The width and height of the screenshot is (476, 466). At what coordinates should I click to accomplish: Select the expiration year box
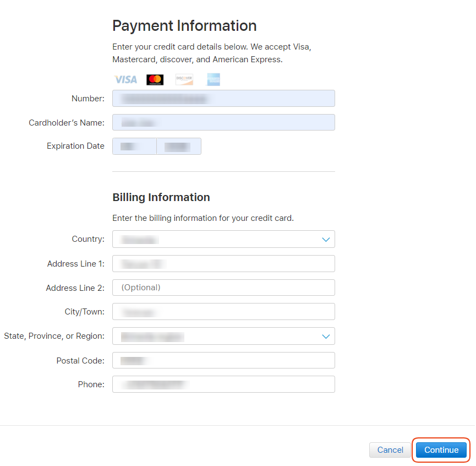(179, 147)
